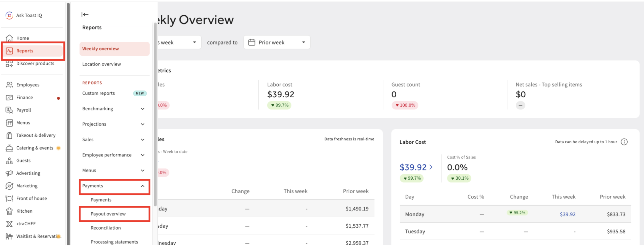Expand the Employee performance section

pos(114,155)
